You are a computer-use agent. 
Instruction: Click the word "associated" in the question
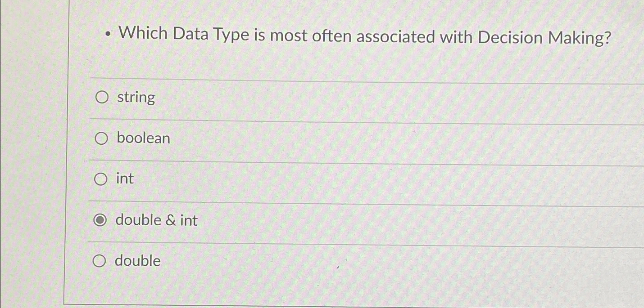tap(396, 37)
